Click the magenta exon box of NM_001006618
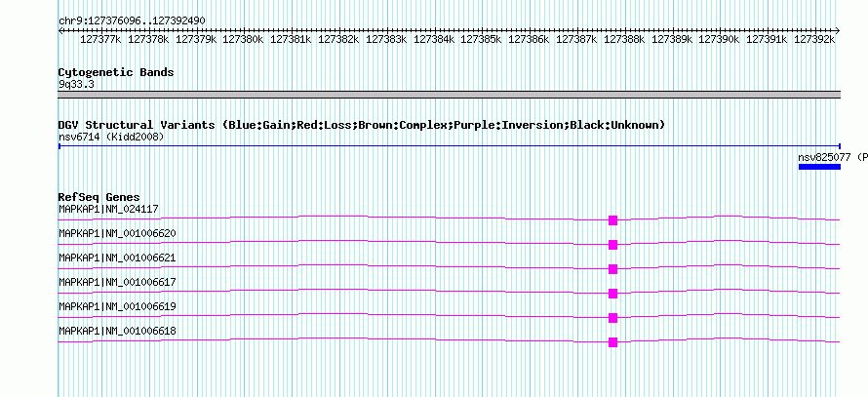This screenshot has height=397, width=868. click(612, 342)
